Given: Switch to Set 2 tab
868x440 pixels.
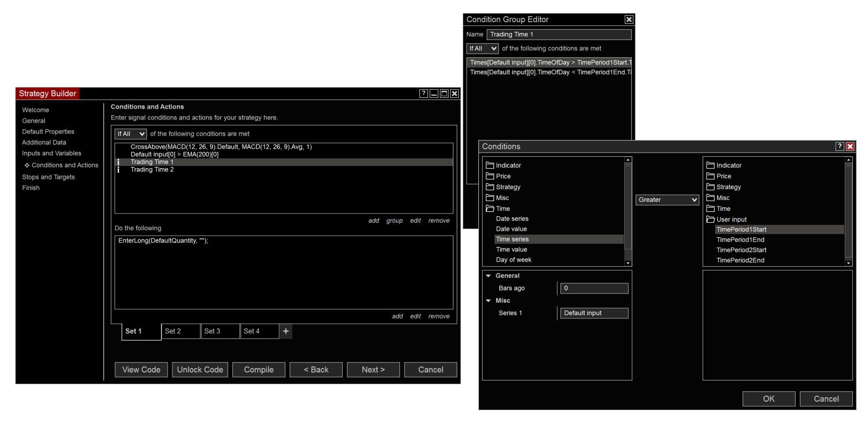Looking at the screenshot, I should 181,331.
